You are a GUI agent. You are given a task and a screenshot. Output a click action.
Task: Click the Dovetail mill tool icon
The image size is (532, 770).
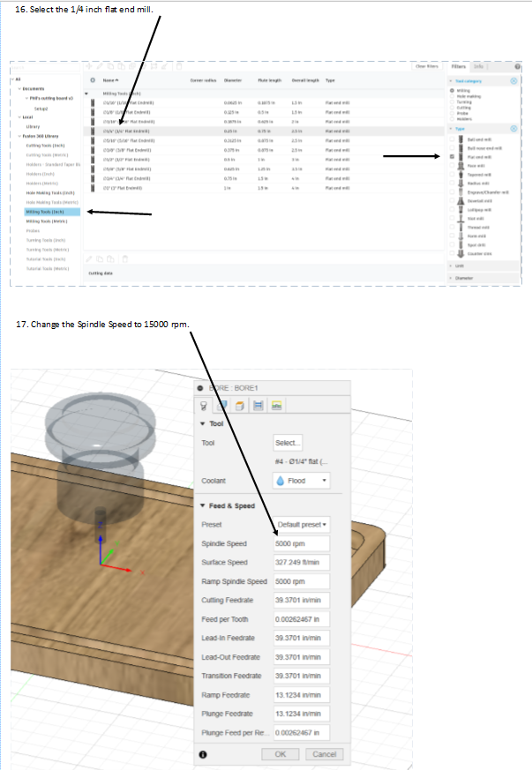tap(461, 201)
